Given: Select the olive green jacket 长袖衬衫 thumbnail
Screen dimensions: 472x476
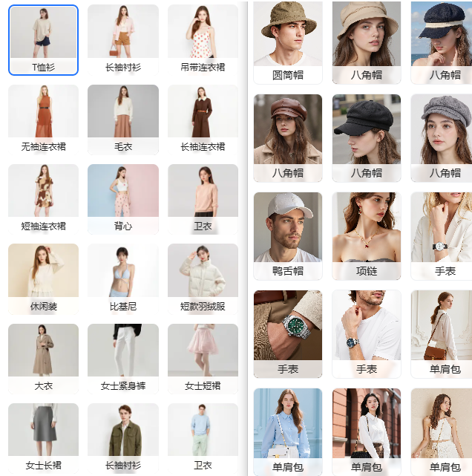Looking at the screenshot, I should [123, 438].
